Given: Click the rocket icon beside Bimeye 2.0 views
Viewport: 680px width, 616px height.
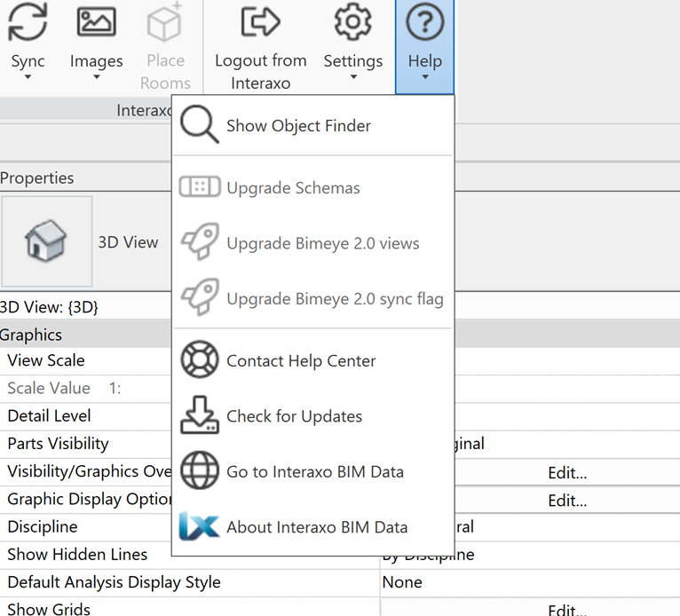Looking at the screenshot, I should [200, 242].
